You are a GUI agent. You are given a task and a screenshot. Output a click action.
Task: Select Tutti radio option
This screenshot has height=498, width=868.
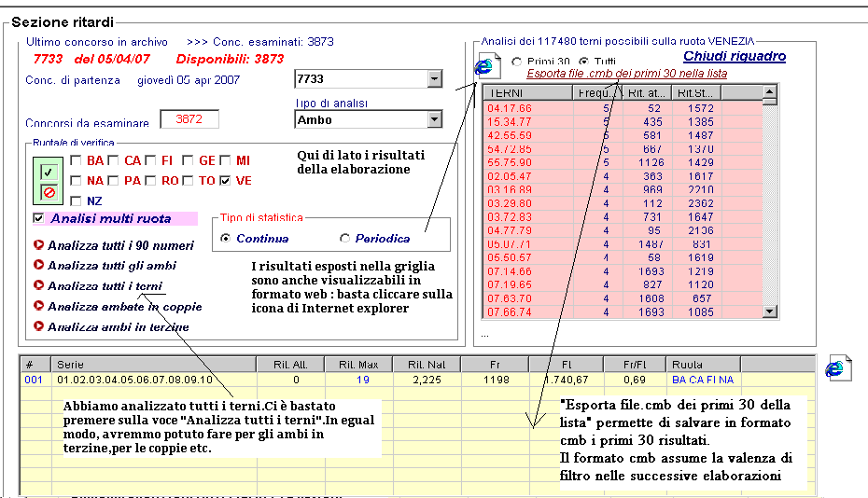coord(583,62)
